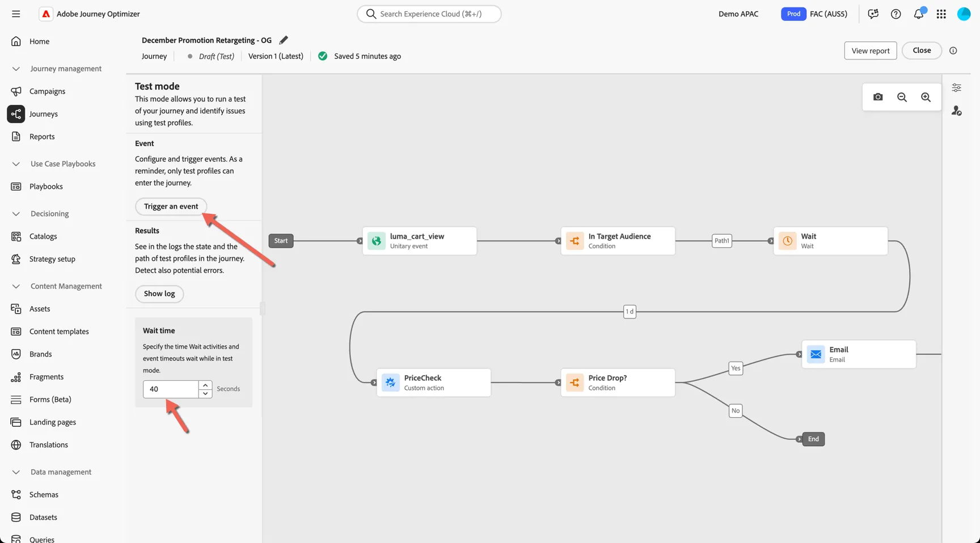The height and width of the screenshot is (543, 980).
Task: Open the journey info icon beside Close
Action: point(953,50)
